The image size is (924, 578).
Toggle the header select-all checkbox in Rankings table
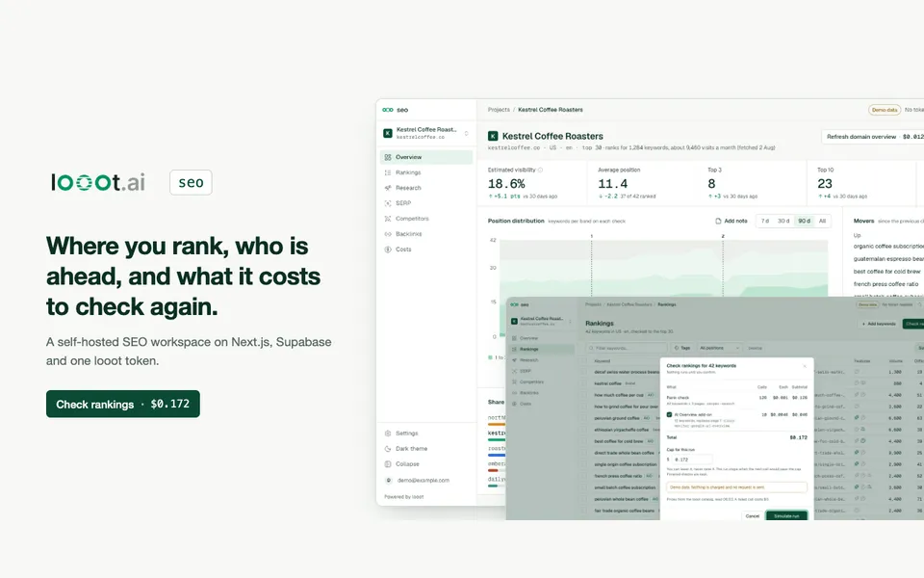pyautogui.click(x=585, y=361)
